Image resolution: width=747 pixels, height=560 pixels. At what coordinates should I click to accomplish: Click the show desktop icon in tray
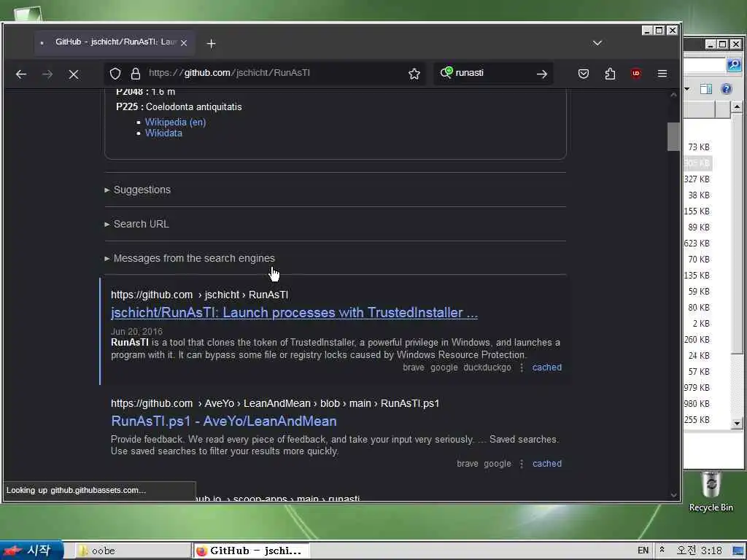pos(739,551)
